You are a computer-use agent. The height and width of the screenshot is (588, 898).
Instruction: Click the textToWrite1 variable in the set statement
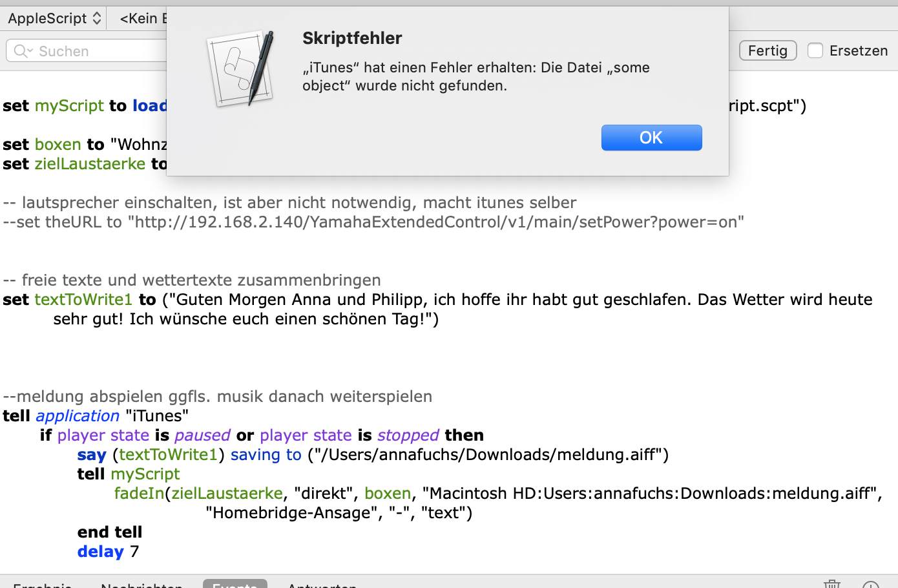tap(83, 299)
